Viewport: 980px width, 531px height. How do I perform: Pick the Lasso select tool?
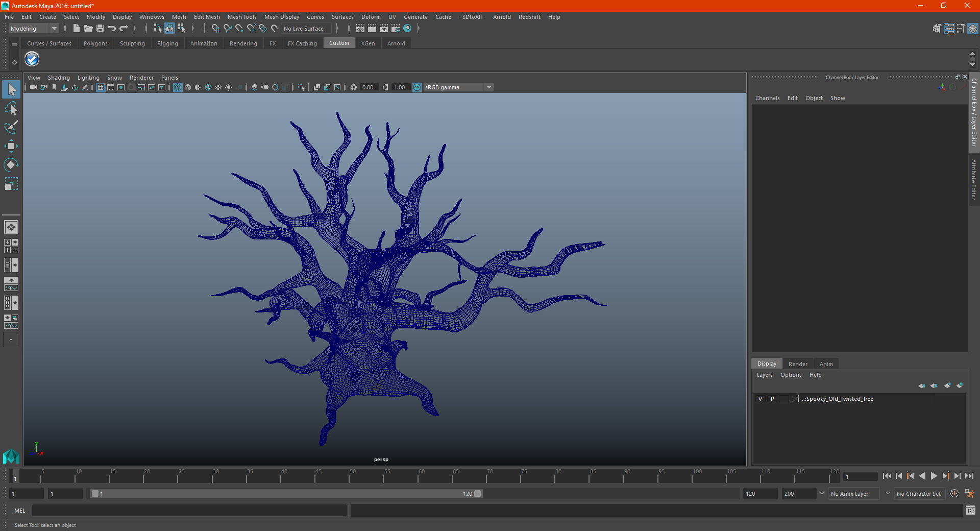[11, 108]
